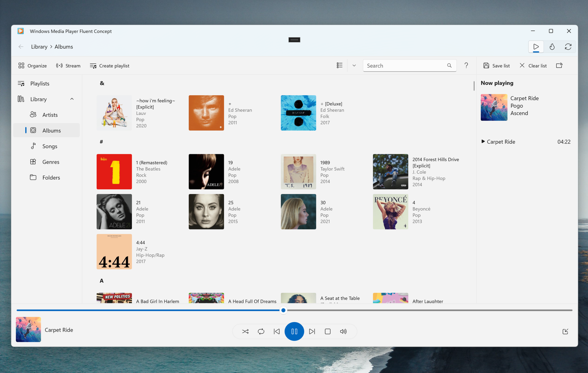588x373 pixels.
Task: Go back with the arrow button
Action: (x=21, y=47)
